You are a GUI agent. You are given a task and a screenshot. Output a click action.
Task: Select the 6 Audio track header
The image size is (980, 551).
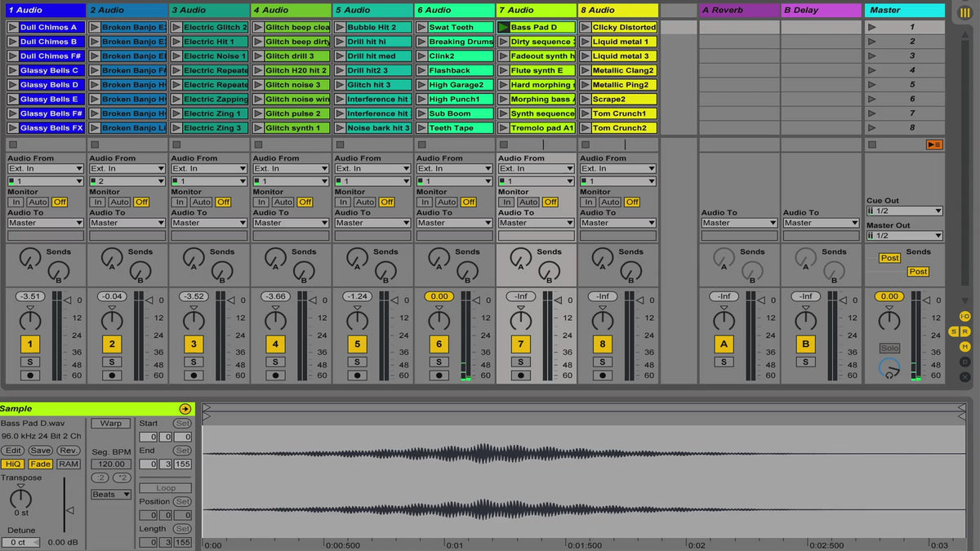pos(454,11)
